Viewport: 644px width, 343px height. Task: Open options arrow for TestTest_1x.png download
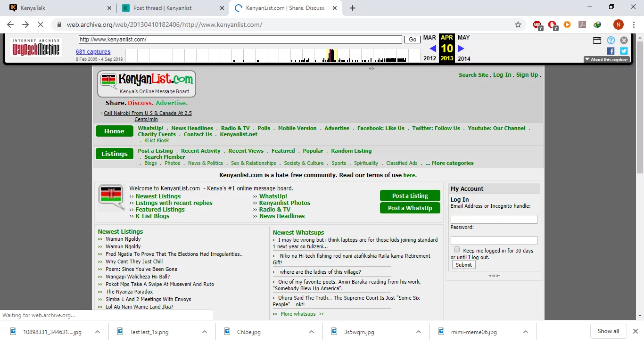click(x=205, y=332)
